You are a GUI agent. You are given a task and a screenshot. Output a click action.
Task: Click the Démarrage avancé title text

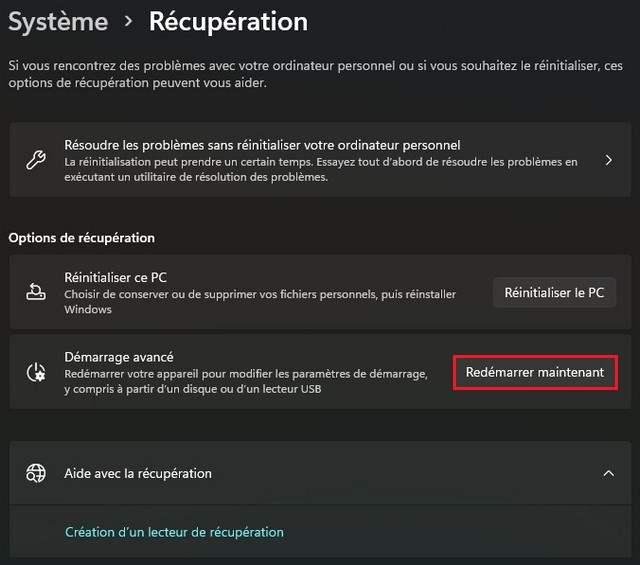tap(119, 357)
